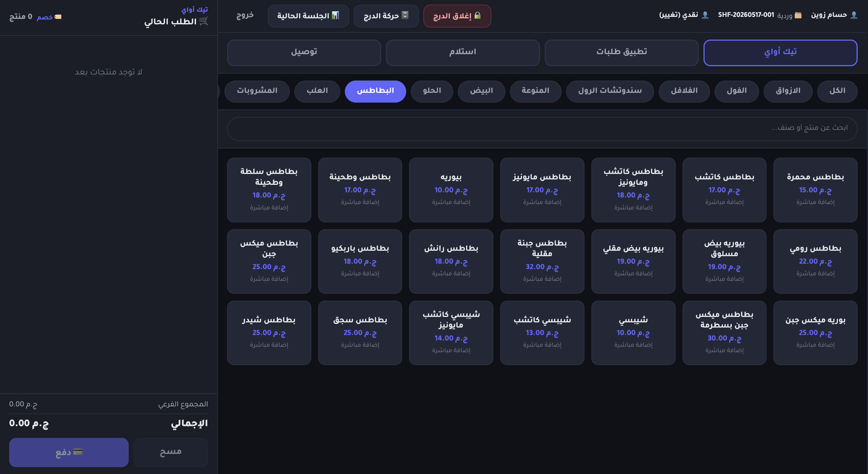This screenshot has width=868, height=474.
Task: Switch to المشروبات category
Action: click(x=257, y=91)
